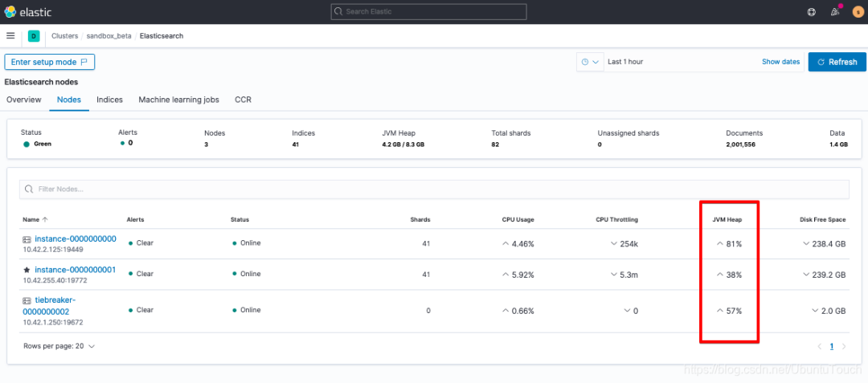Go to page 1
868x383 pixels.
(832, 347)
